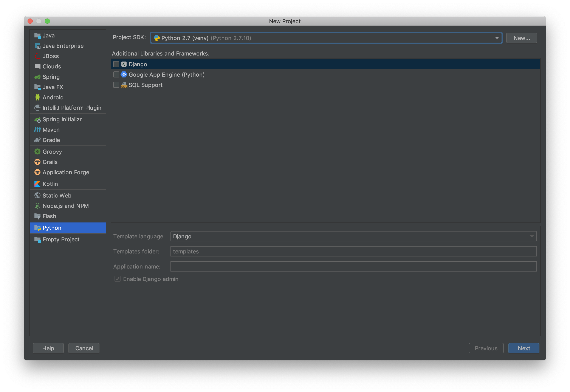Pick the JBoss icon in the list
Viewport: 570px width, 392px height.
(37, 56)
